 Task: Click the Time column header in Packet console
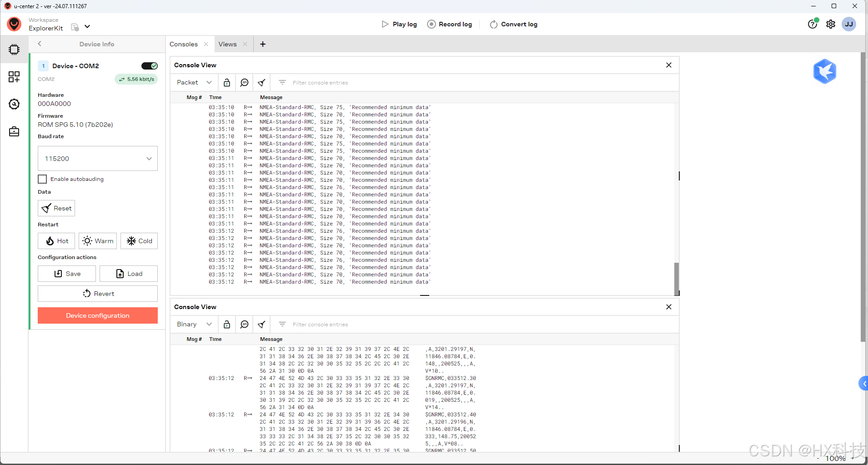point(216,97)
